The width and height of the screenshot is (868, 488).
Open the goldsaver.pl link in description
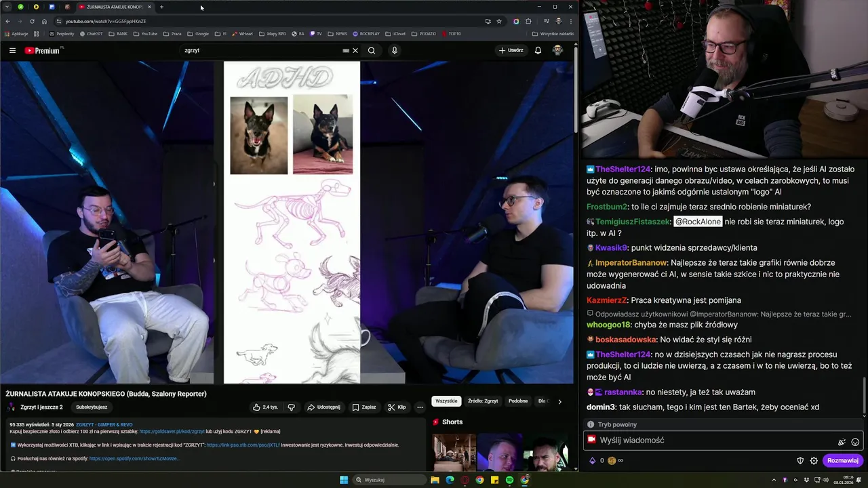pos(172,431)
